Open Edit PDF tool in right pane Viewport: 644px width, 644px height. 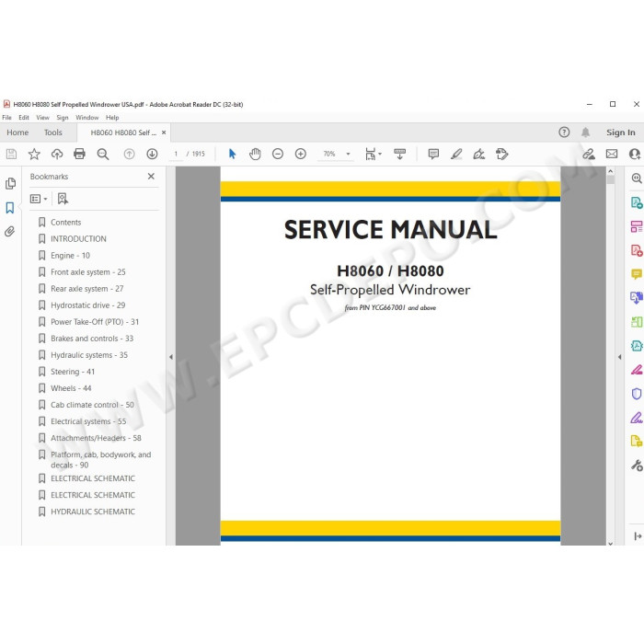(637, 226)
